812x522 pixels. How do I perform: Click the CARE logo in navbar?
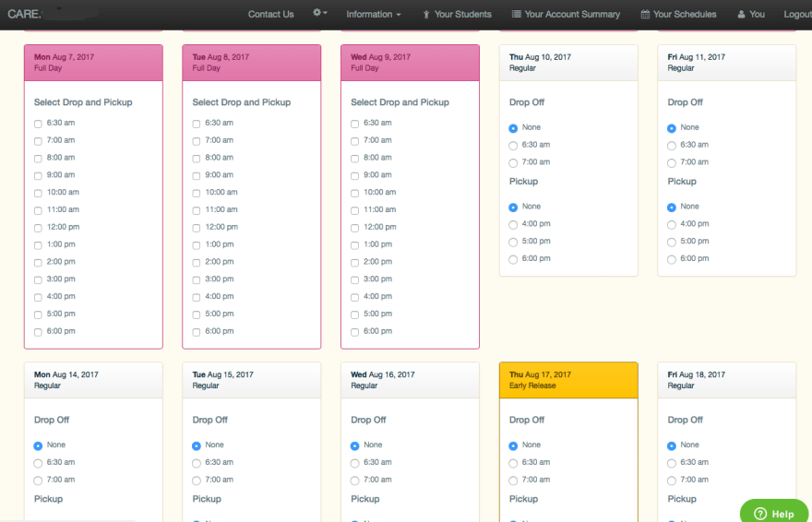pyautogui.click(x=24, y=14)
